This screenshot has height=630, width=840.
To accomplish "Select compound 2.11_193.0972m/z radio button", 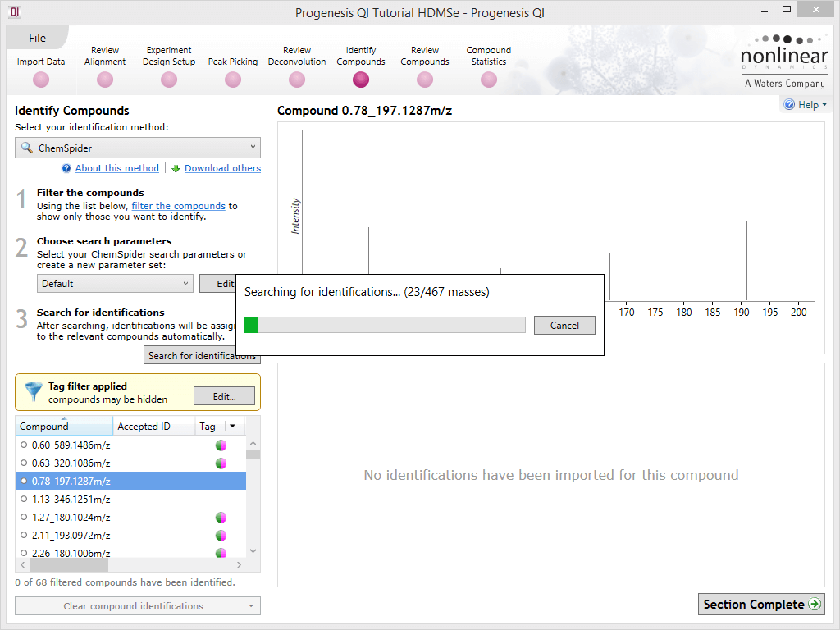I will click(24, 535).
